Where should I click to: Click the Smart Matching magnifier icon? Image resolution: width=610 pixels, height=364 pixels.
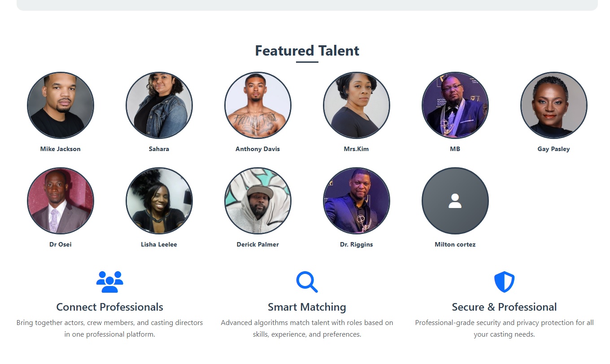[x=307, y=282]
